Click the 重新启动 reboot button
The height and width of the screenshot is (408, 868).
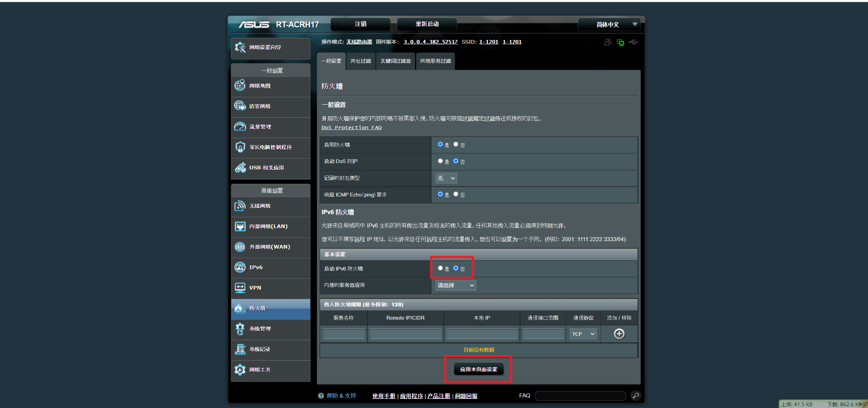click(427, 24)
